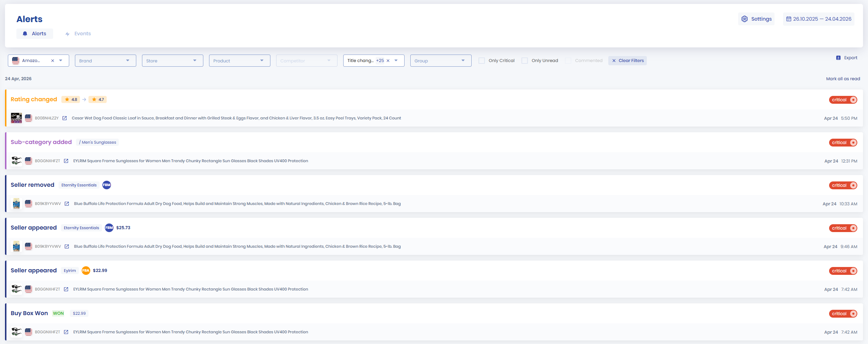The width and height of the screenshot is (868, 344).
Task: Select the Alerts tab
Action: [x=35, y=34]
